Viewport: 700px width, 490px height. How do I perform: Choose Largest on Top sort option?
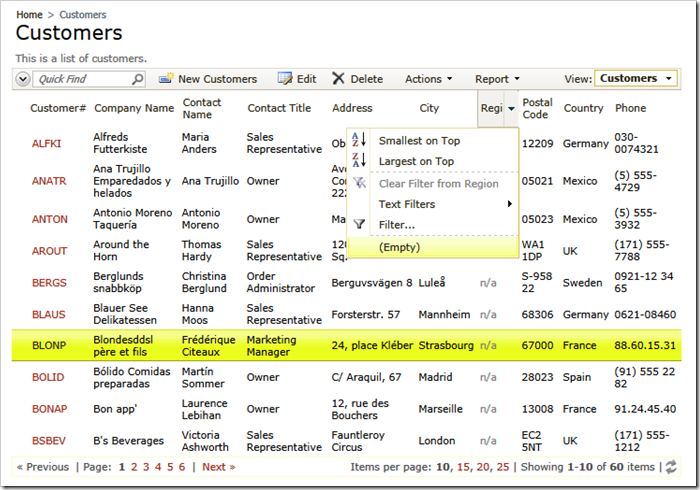[x=416, y=161]
